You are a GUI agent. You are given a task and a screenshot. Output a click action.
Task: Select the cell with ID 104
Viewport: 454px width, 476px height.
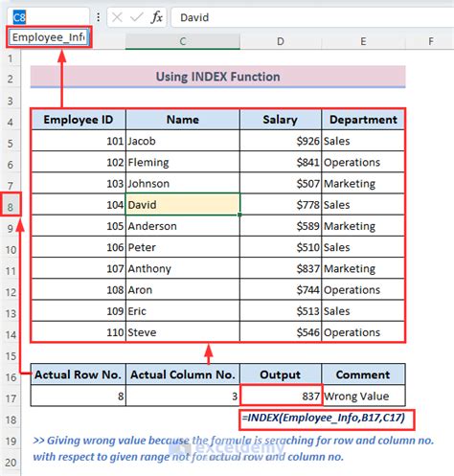[x=79, y=205]
